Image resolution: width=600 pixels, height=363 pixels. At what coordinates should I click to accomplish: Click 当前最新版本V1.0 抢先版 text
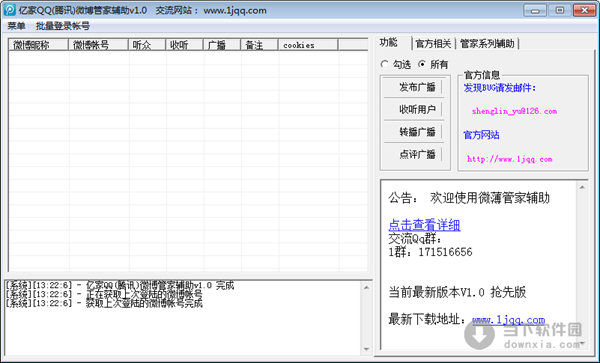tap(457, 292)
